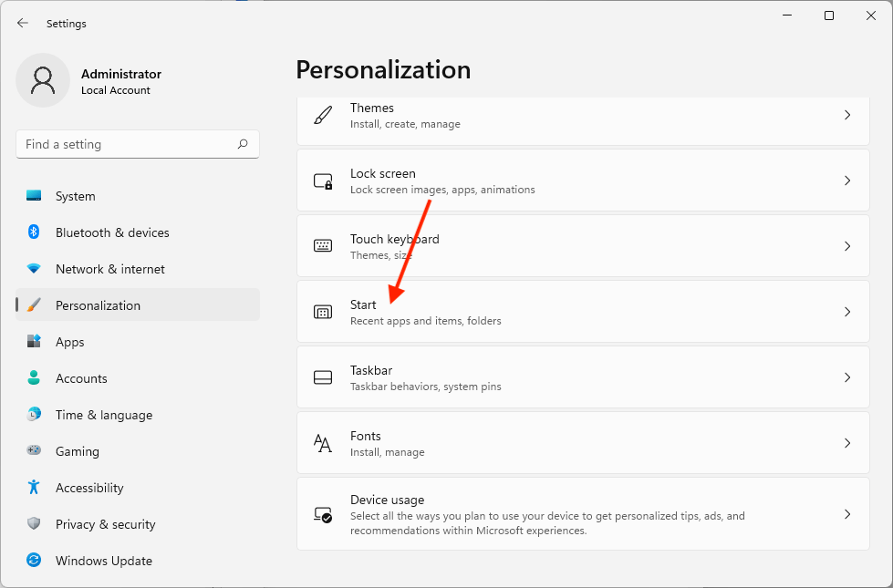The height and width of the screenshot is (588, 893).
Task: Open Lock screen via its chevron
Action: [x=847, y=181]
